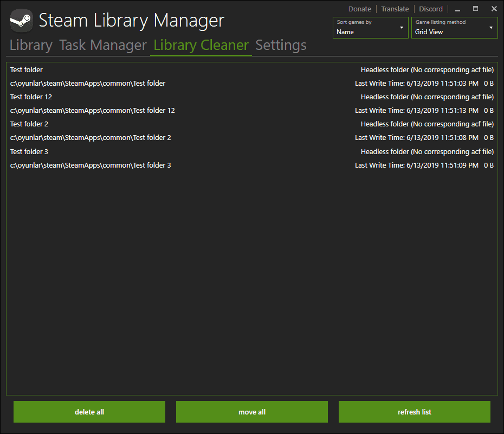
Task: Click the delete all button
Action: pos(89,412)
